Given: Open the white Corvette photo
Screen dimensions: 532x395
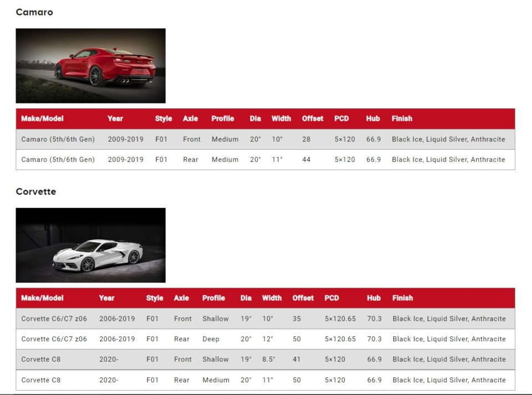Looking at the screenshot, I should coord(90,245).
